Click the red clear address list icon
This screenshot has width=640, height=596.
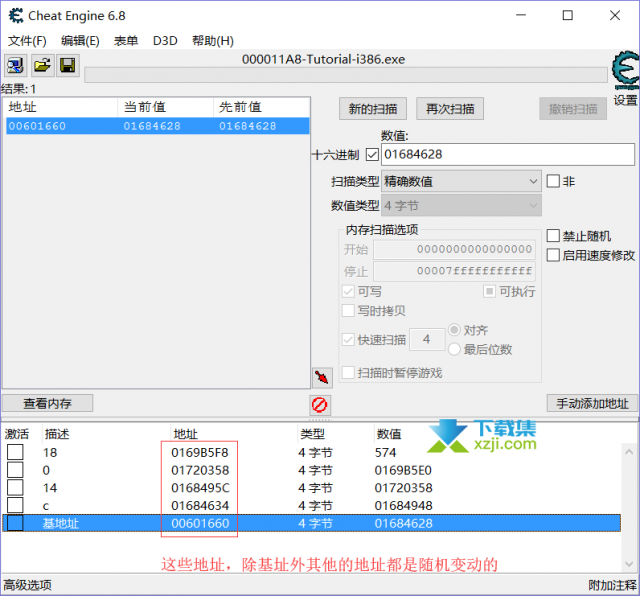320,405
